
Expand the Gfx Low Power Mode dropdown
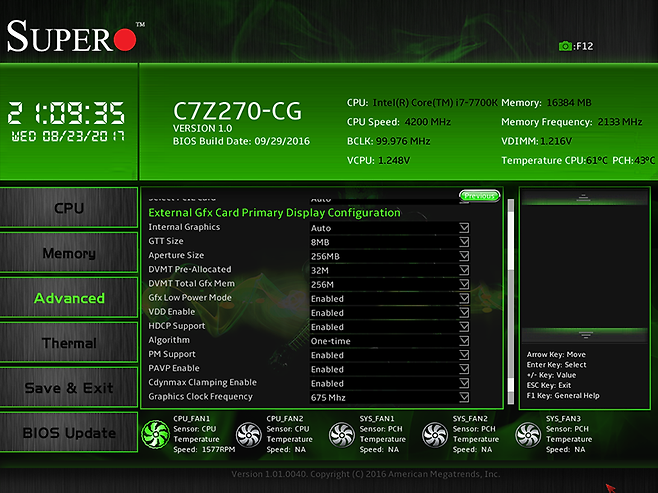tap(464, 298)
